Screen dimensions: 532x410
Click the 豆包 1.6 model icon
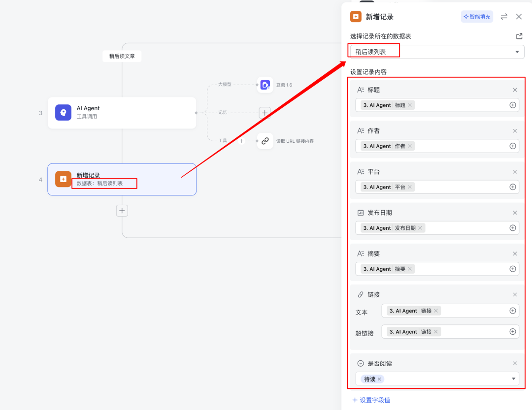pos(265,85)
